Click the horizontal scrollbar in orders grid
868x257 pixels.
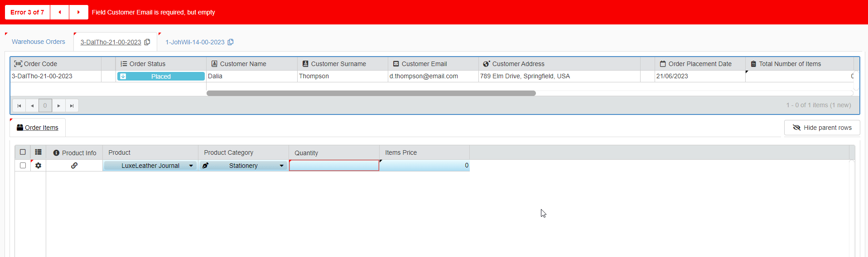coord(371,93)
